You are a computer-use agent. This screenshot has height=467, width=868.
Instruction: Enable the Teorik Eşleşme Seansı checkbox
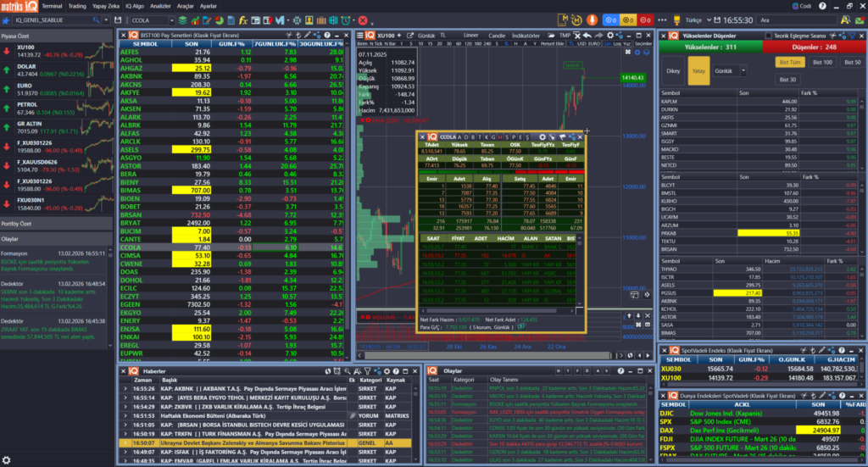pyautogui.click(x=768, y=36)
